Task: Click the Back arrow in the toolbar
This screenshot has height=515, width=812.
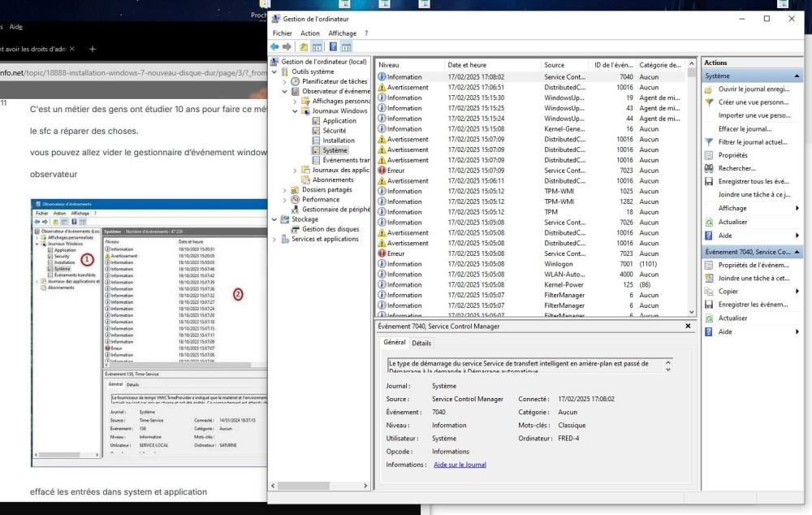Action: (x=274, y=47)
